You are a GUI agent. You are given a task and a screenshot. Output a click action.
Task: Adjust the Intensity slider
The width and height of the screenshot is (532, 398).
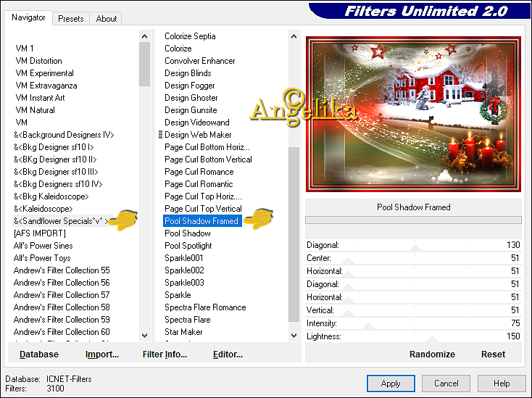[x=413, y=323]
